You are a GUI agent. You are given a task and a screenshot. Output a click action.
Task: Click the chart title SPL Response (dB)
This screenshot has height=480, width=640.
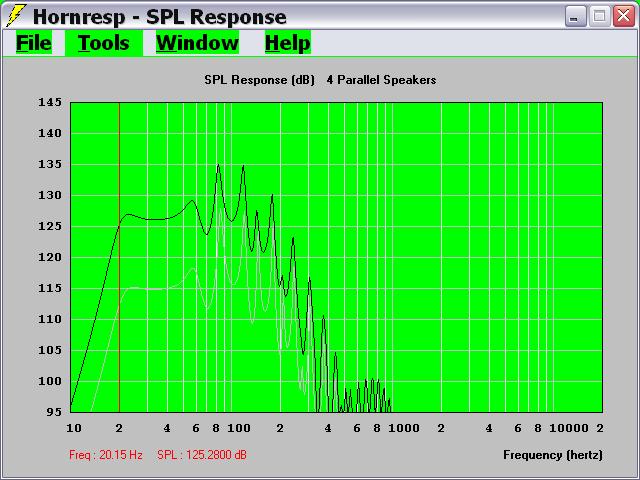[x=260, y=80]
